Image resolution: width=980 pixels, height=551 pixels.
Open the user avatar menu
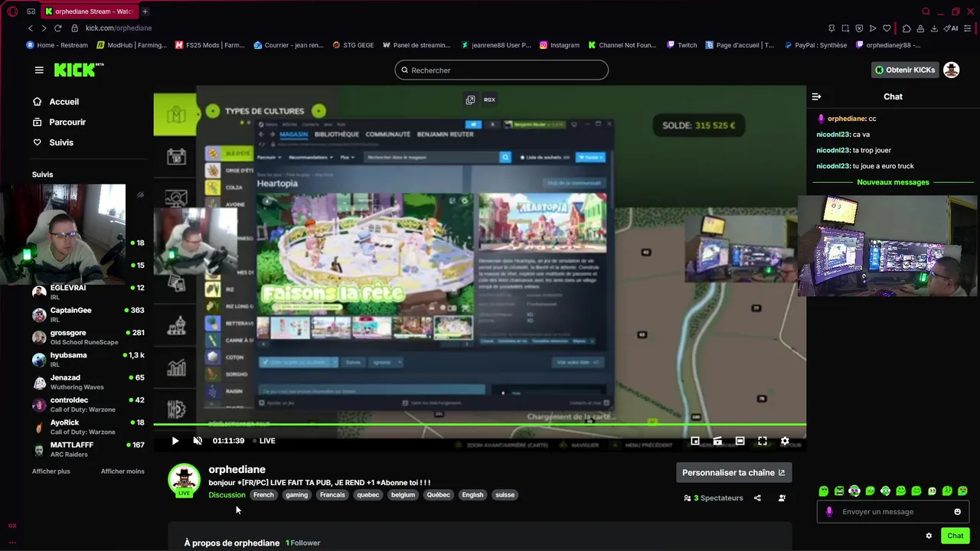point(951,70)
